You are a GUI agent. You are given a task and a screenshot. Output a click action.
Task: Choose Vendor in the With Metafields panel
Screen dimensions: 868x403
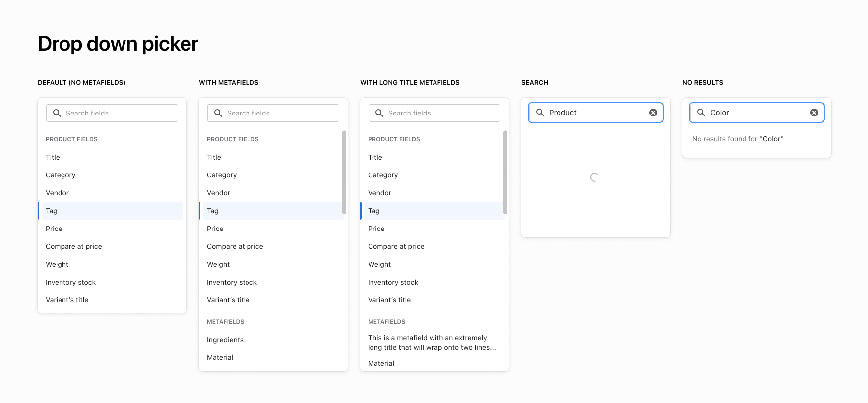coord(271,193)
